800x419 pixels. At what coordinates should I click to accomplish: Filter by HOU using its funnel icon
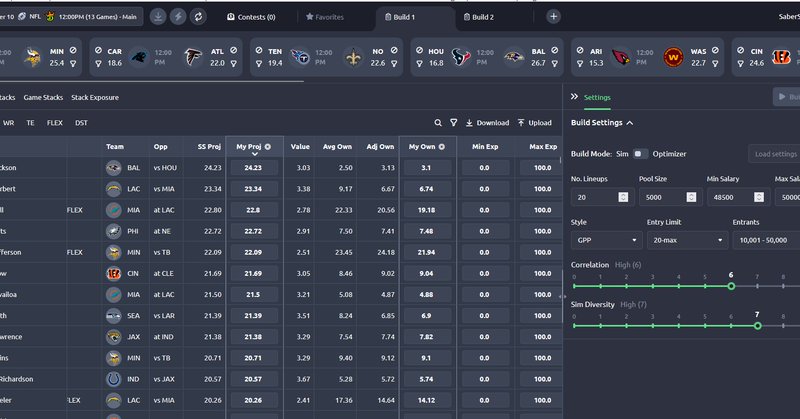click(x=419, y=63)
